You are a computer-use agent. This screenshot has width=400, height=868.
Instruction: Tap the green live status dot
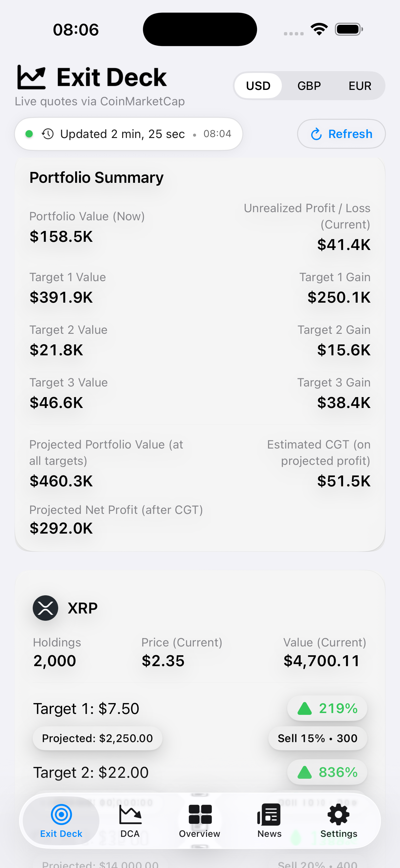pos(29,134)
